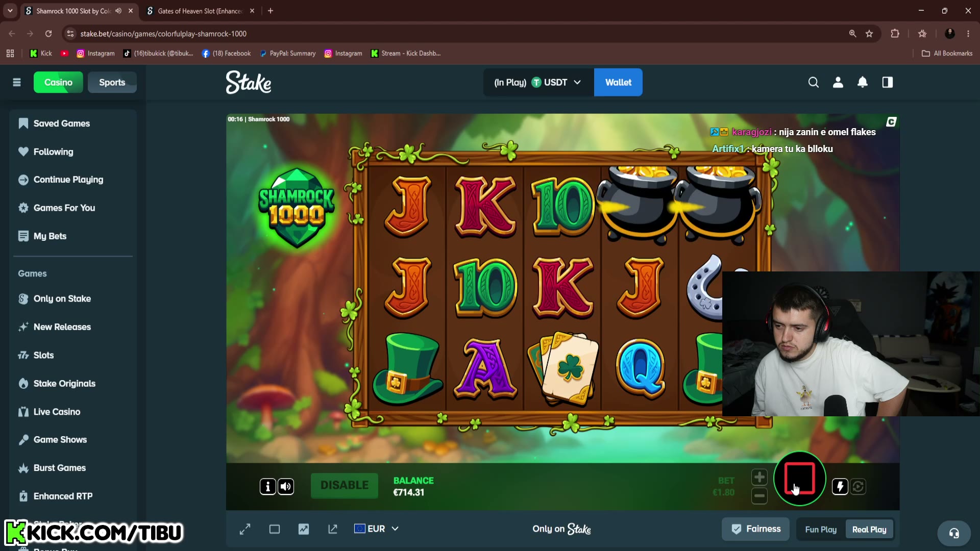Open the Stream - Kick Dashboard bookmark
The image size is (980, 551).
point(406,53)
